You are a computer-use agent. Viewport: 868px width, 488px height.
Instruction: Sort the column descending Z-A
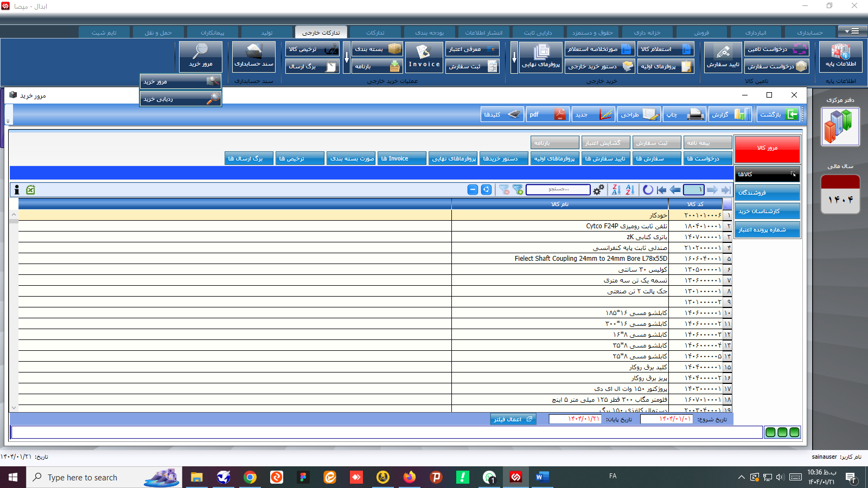point(616,190)
